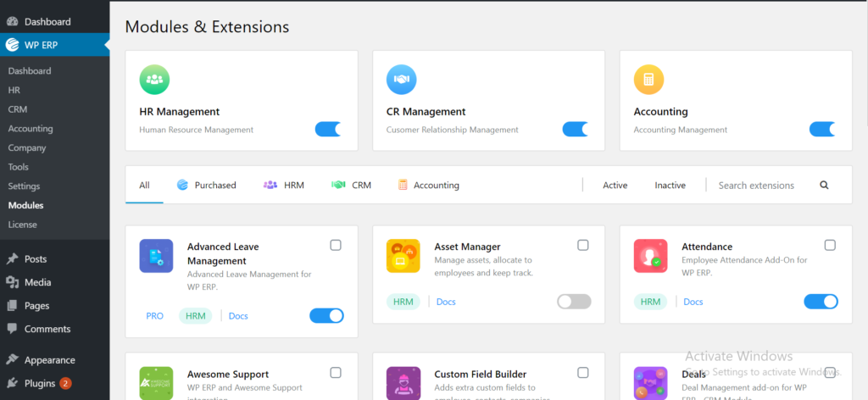Select the Inactive filter tab
The width and height of the screenshot is (868, 400).
point(670,186)
